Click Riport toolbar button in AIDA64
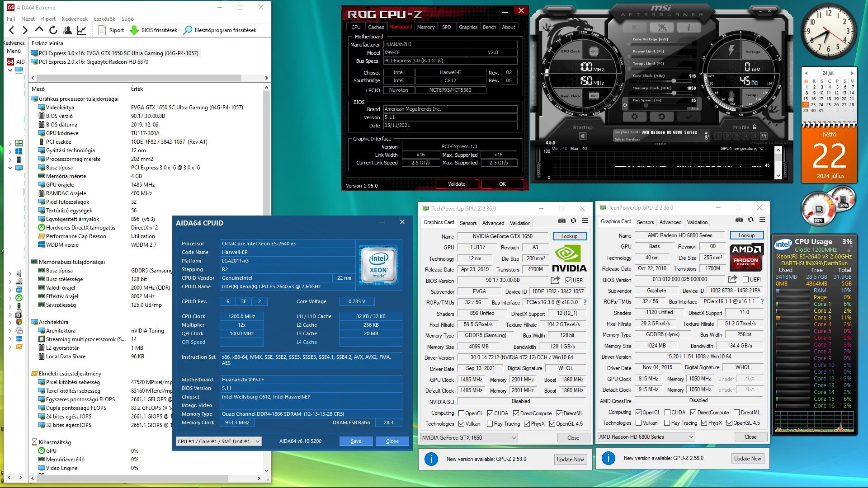Screen dimensions: 868x488 click(111, 30)
